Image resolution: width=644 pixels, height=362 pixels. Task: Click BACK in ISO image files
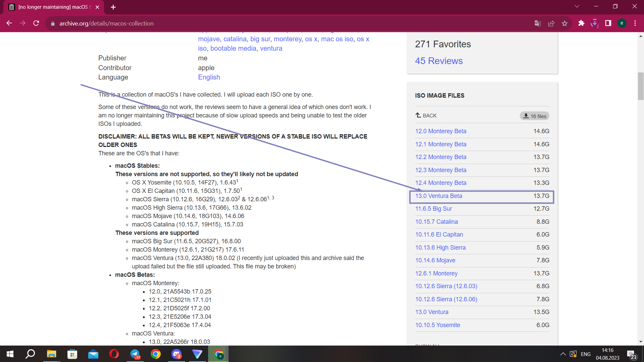point(426,115)
